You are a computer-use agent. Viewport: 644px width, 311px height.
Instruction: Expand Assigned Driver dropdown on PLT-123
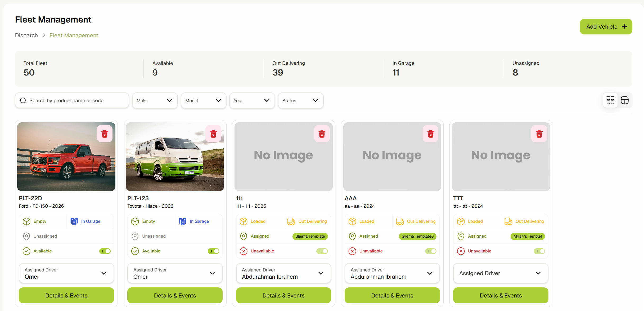pos(175,273)
